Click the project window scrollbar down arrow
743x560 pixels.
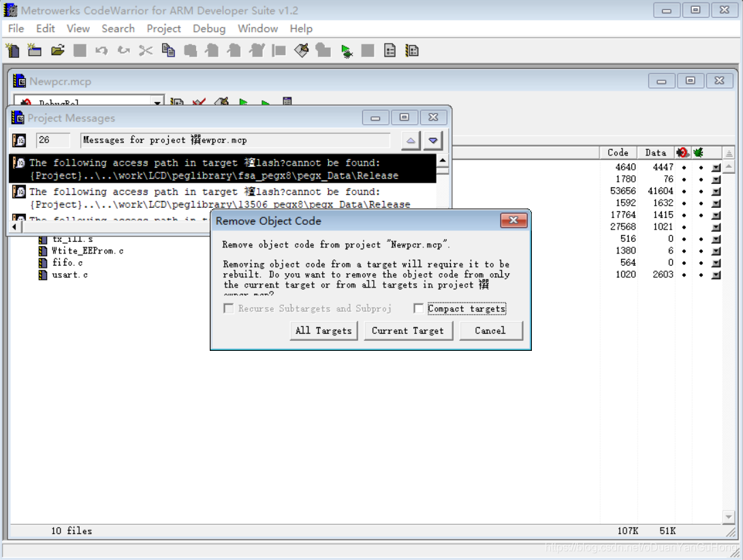click(x=729, y=516)
